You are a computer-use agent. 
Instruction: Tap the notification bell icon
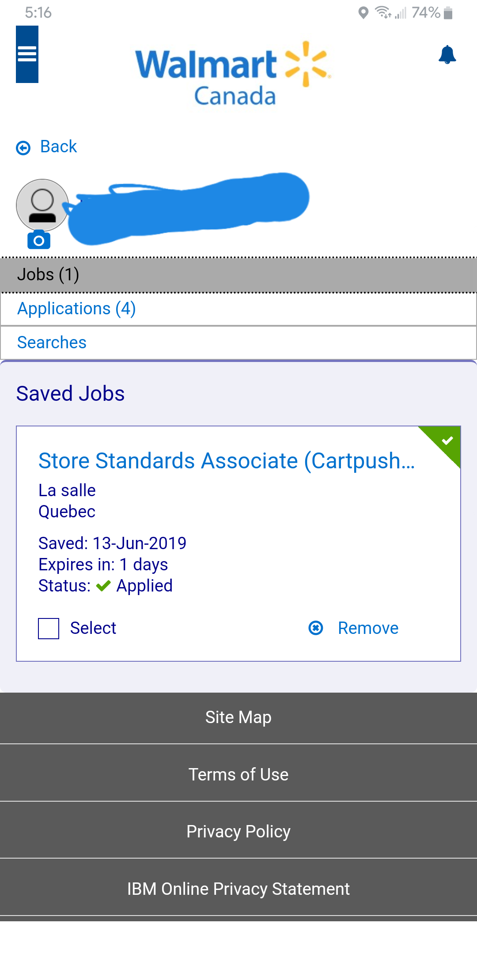pyautogui.click(x=447, y=55)
